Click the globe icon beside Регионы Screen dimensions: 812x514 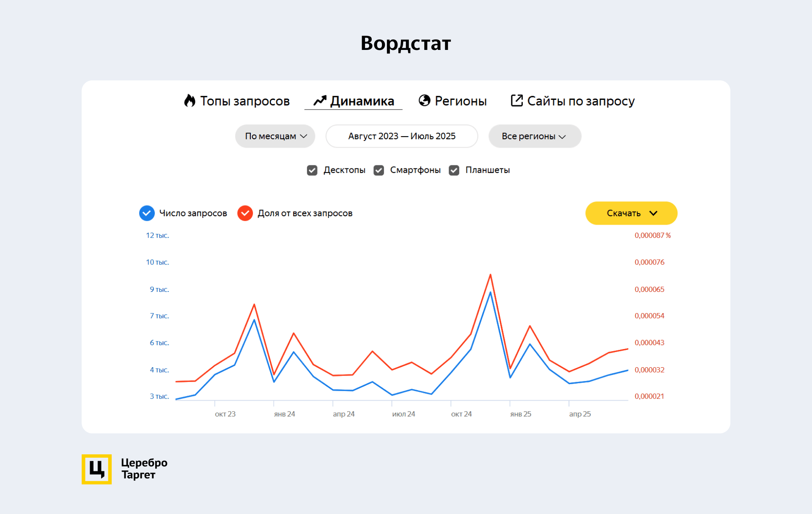click(424, 101)
